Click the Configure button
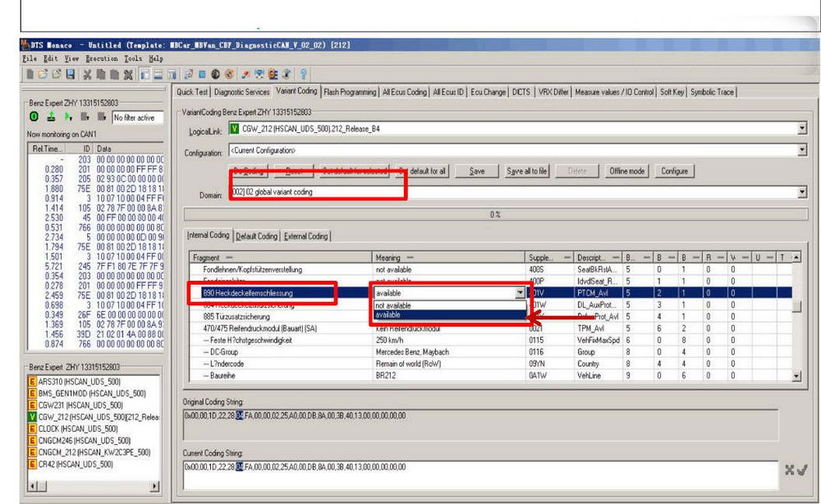The height and width of the screenshot is (504, 821). (x=674, y=171)
